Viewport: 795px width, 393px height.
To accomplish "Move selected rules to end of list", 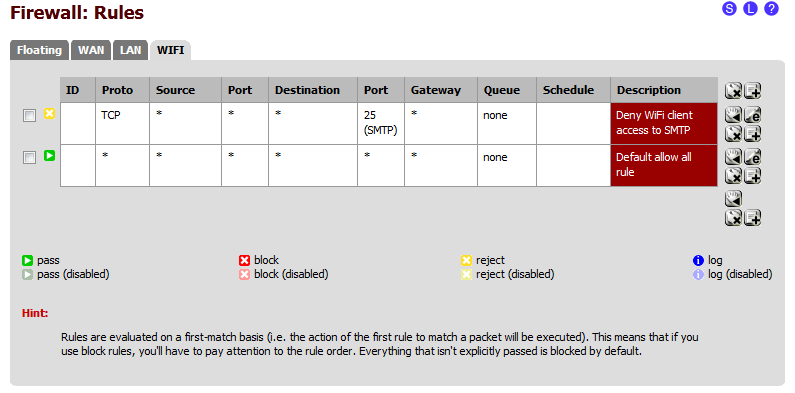I will (733, 199).
